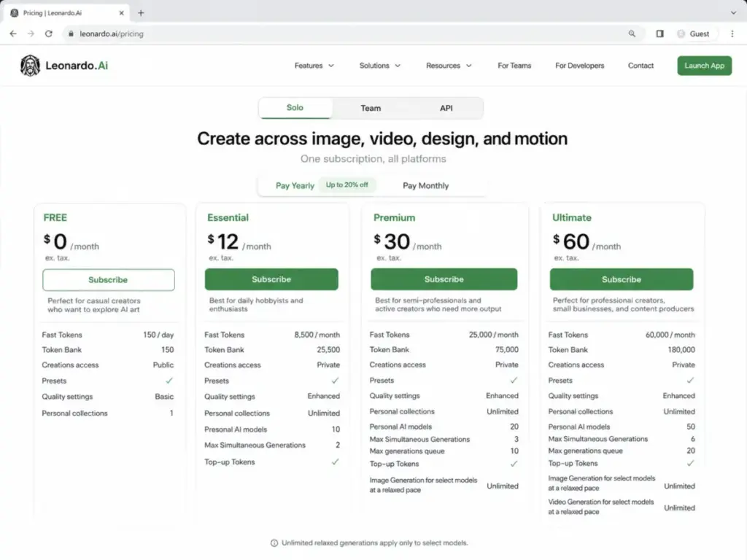The width and height of the screenshot is (747, 560).
Task: Go back with the browser back arrow
Action: tap(13, 34)
